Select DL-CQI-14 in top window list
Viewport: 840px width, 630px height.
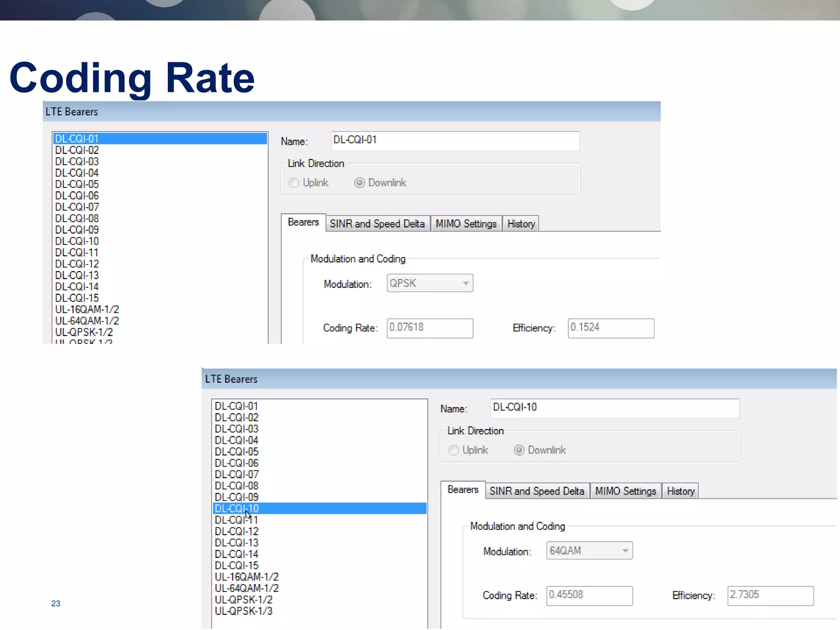160,287
